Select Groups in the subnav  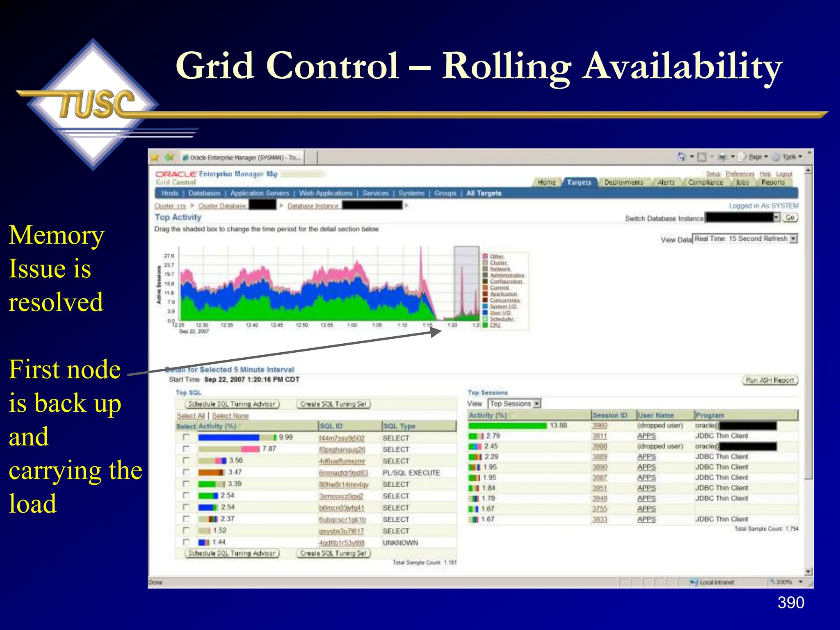[x=445, y=193]
